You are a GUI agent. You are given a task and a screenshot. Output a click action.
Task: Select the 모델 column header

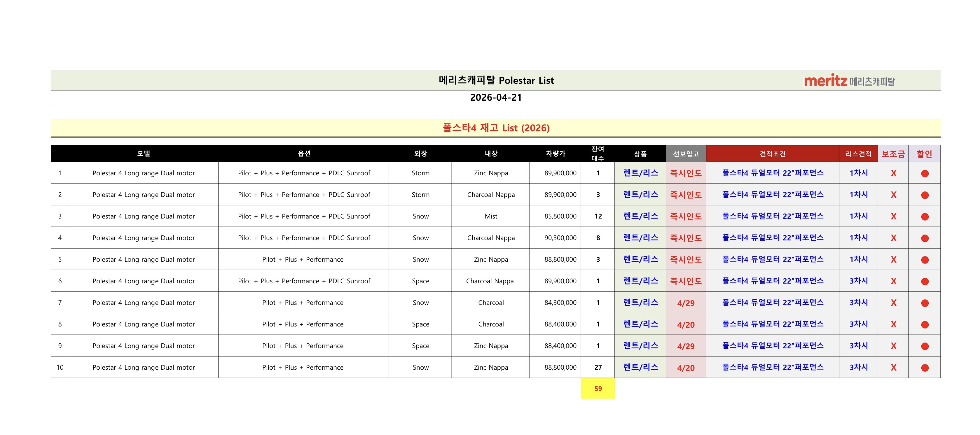pos(144,154)
